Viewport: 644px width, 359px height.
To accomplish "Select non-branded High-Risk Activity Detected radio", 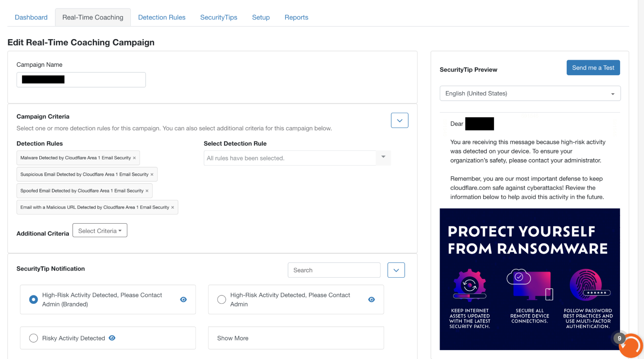I will click(x=222, y=299).
